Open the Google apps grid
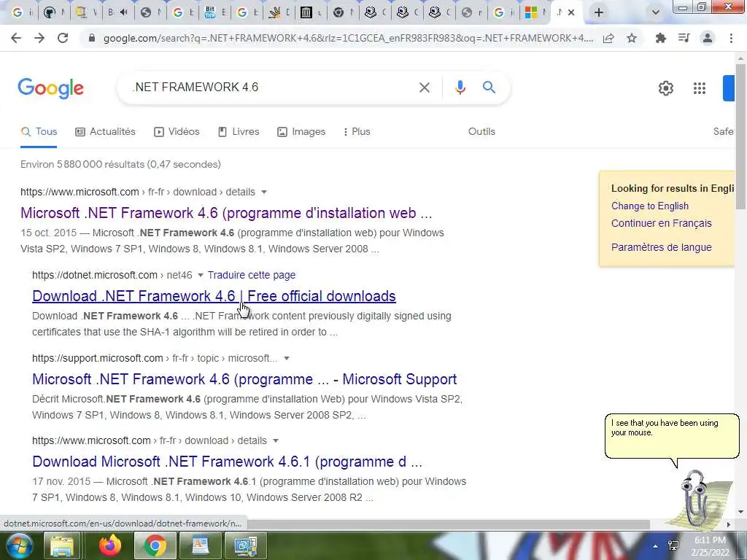This screenshot has height=560, width=747. tap(700, 88)
